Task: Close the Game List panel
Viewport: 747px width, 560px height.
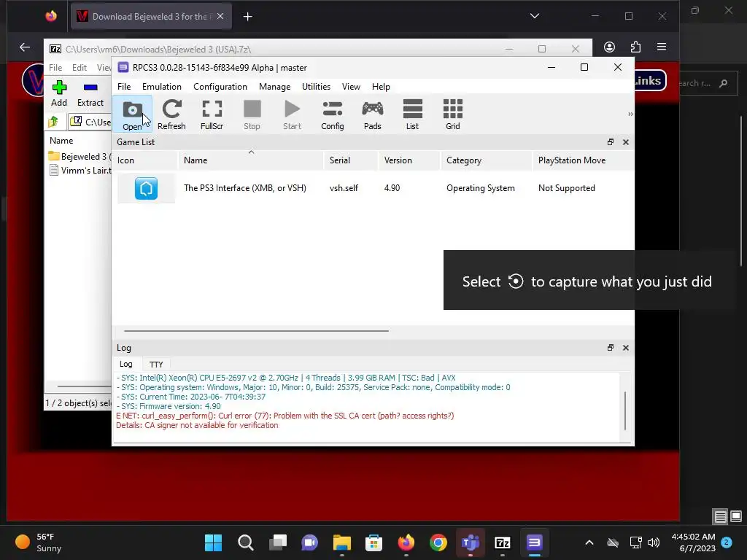Action: coord(625,142)
